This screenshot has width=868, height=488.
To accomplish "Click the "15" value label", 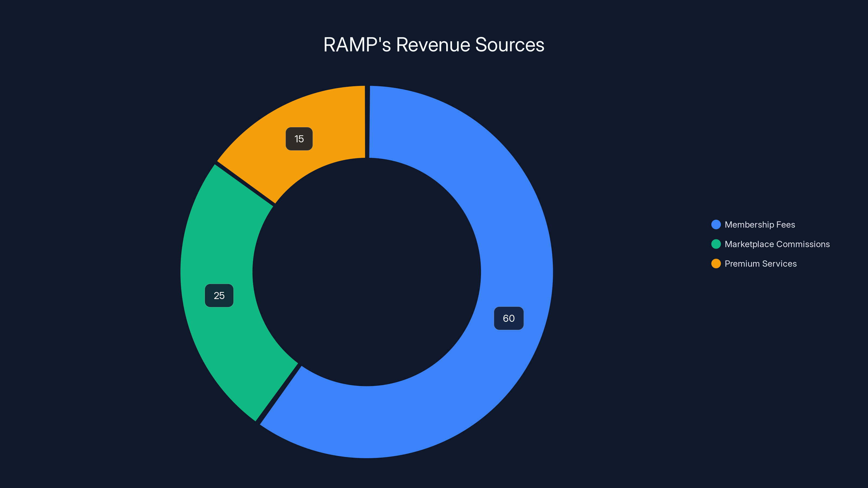I will tap(299, 139).
